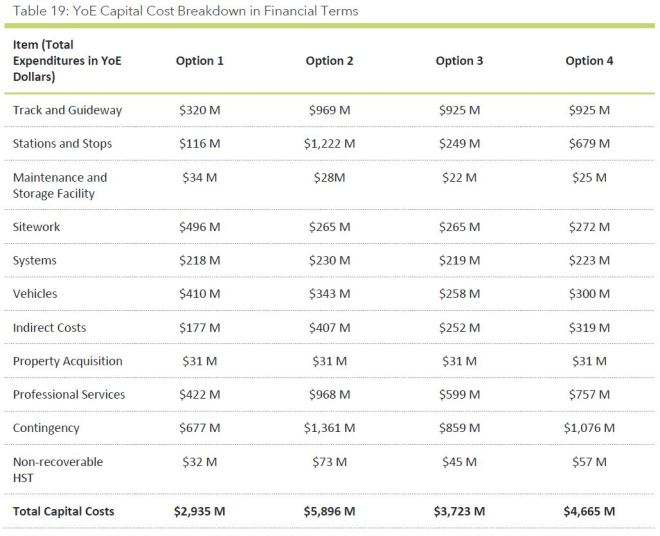The height and width of the screenshot is (536, 660).
Task: Click the $5,896 M total cost cell
Action: (330, 512)
